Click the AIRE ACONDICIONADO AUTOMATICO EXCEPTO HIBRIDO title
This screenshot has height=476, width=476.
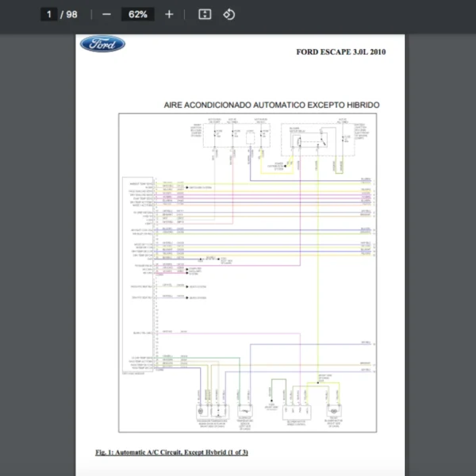271,105
